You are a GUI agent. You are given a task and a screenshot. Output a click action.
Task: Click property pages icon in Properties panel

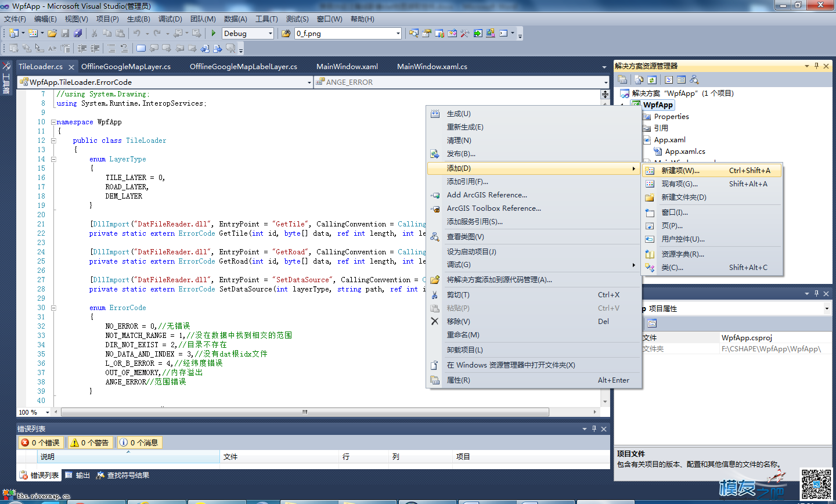(x=652, y=323)
